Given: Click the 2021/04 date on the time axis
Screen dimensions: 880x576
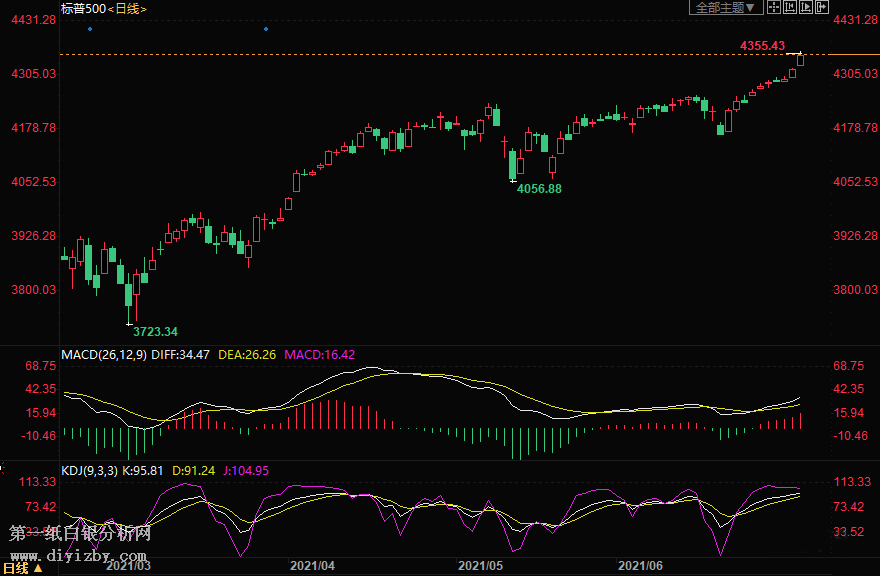Looking at the screenshot, I should [x=312, y=566].
